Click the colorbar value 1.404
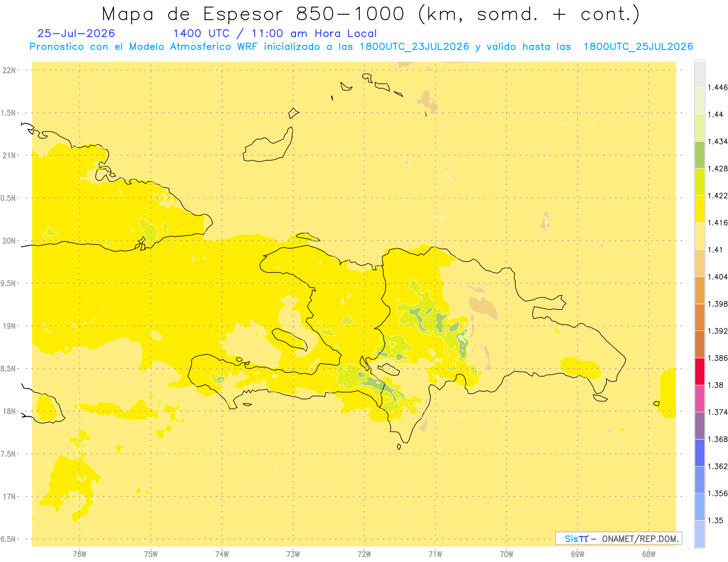 (x=719, y=277)
